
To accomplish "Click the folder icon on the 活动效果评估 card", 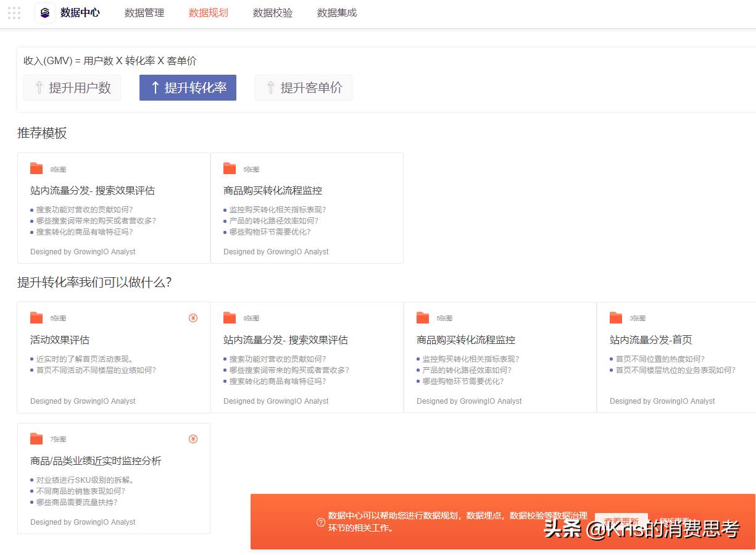I will point(37,317).
